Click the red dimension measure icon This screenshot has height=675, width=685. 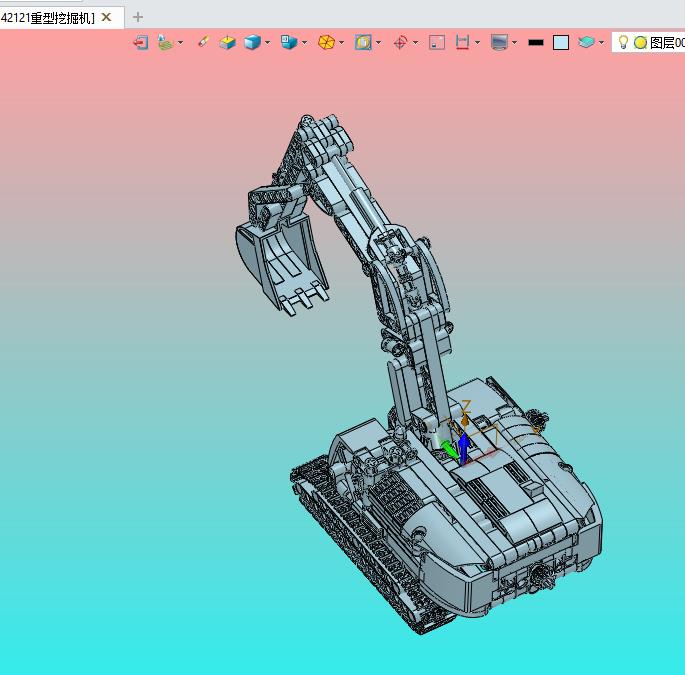click(462, 43)
